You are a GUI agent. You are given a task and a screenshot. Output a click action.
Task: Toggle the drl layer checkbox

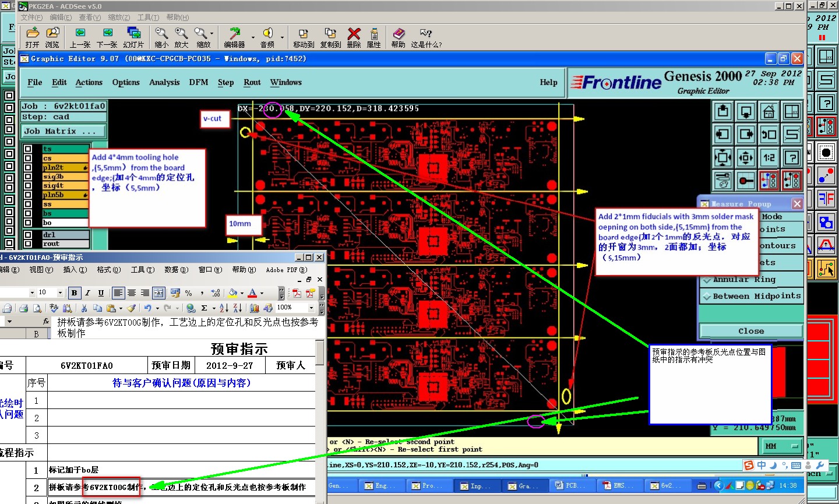click(28, 235)
